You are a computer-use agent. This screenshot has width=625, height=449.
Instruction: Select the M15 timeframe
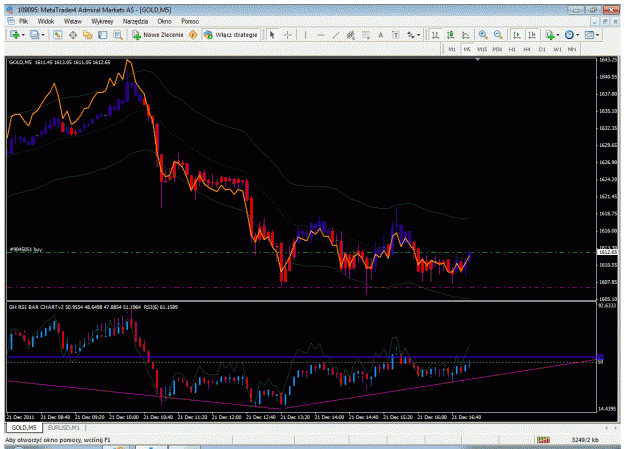(482, 49)
